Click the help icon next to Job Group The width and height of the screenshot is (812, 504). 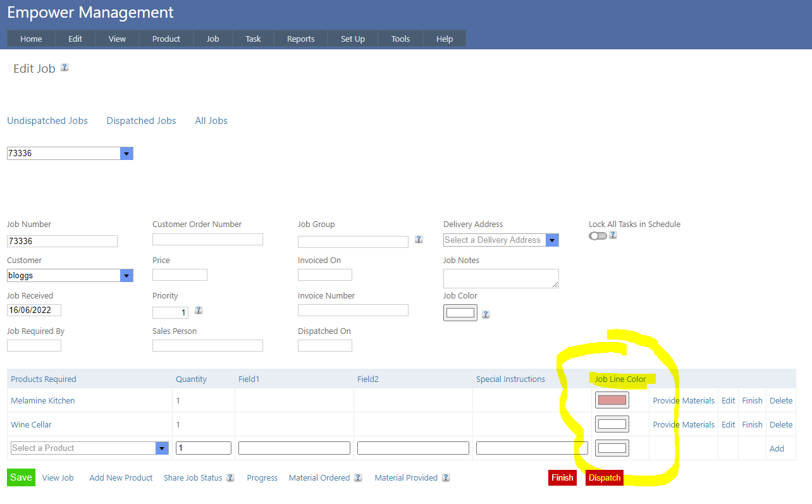pyautogui.click(x=419, y=240)
